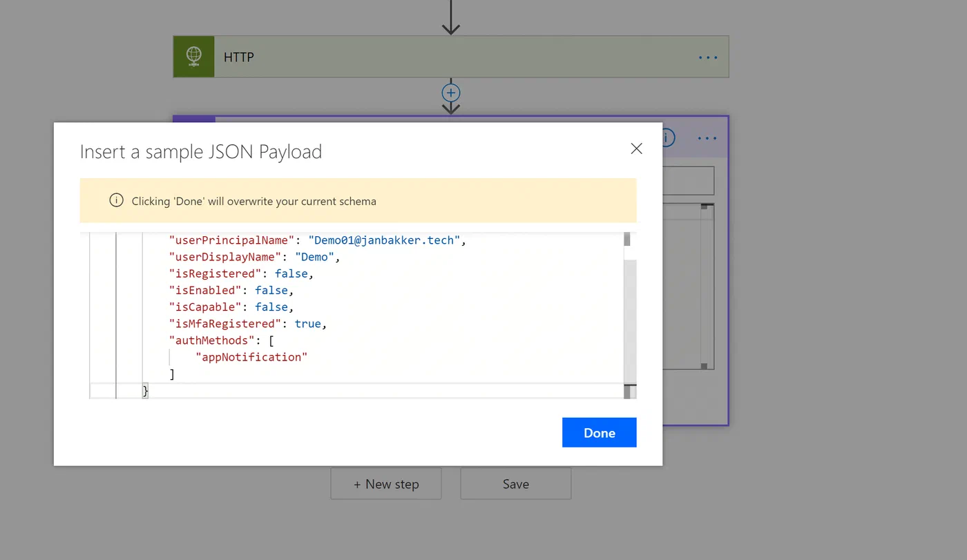Click the HTTP action globe icon
967x560 pixels.
pyautogui.click(x=194, y=57)
